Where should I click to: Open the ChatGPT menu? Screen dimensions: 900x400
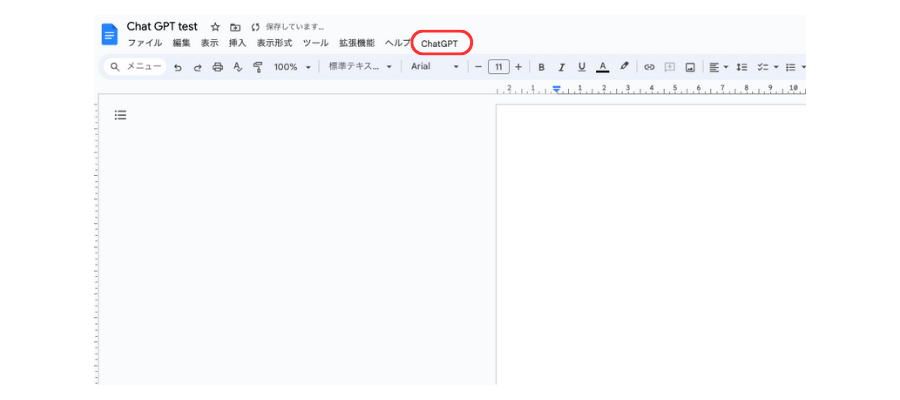pyautogui.click(x=440, y=44)
